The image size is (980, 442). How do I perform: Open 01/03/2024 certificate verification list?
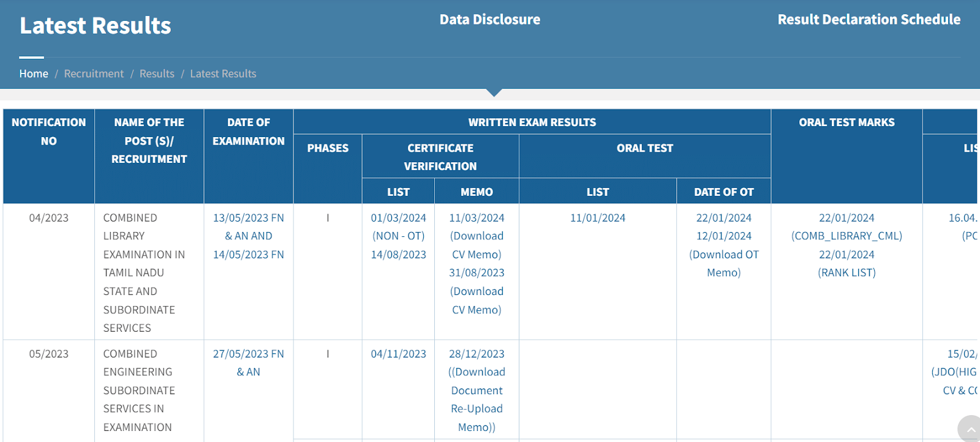point(398,218)
